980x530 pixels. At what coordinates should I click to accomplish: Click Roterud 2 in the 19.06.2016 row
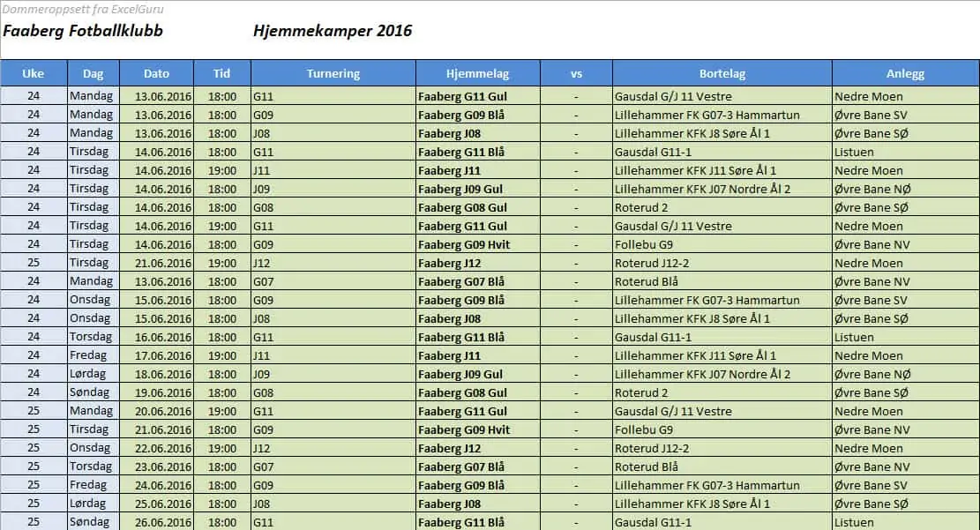tap(641, 392)
